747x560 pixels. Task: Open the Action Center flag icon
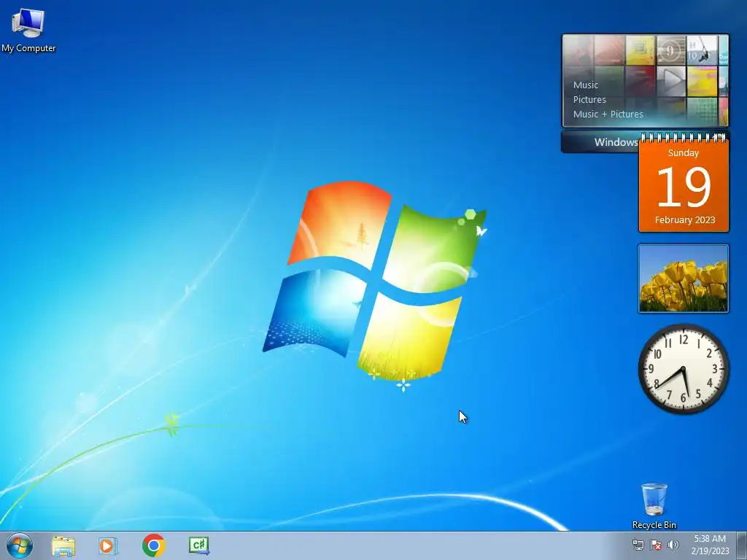(x=656, y=545)
